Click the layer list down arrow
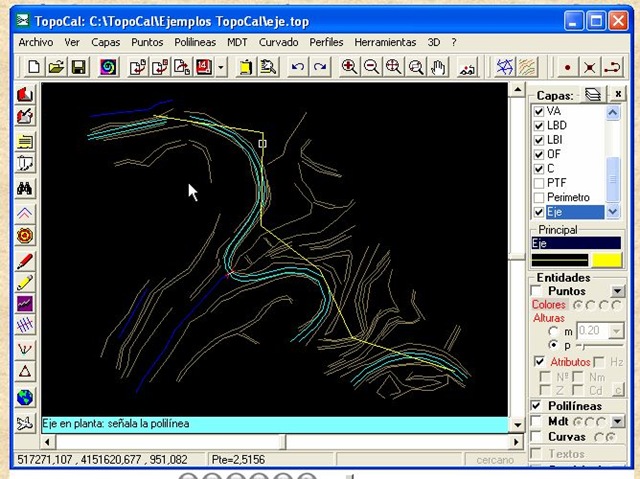 pyautogui.click(x=613, y=211)
